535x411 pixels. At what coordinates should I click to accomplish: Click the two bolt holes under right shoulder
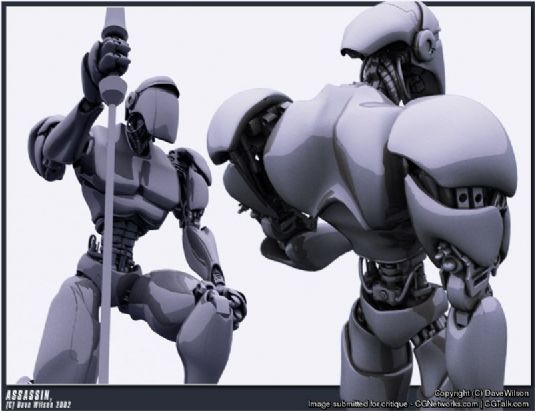click(471, 197)
